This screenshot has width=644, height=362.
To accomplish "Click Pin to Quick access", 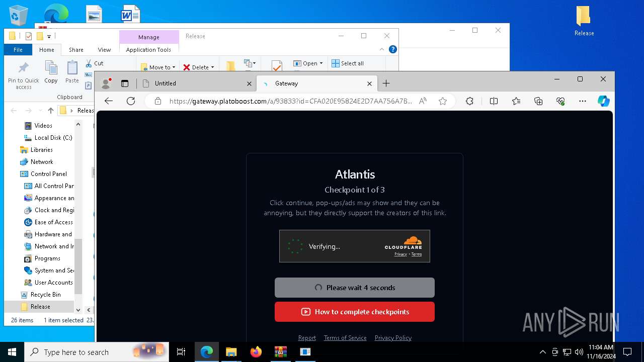I will (23, 75).
